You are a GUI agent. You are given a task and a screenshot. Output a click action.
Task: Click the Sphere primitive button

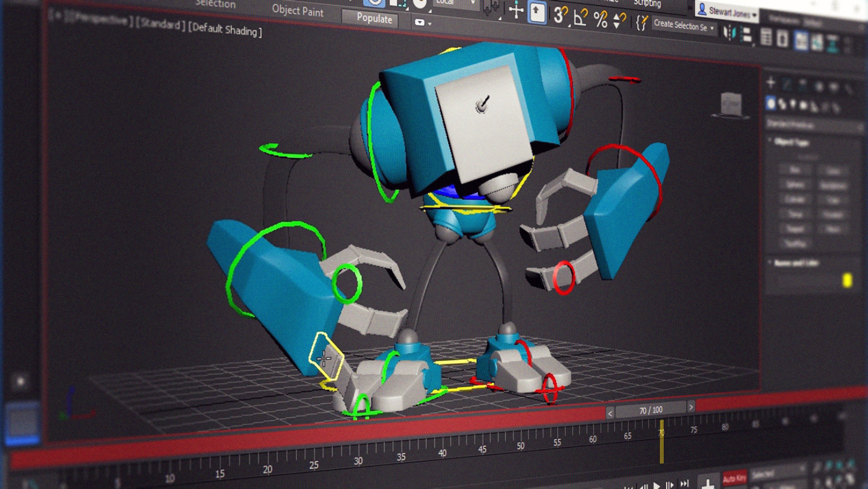795,185
